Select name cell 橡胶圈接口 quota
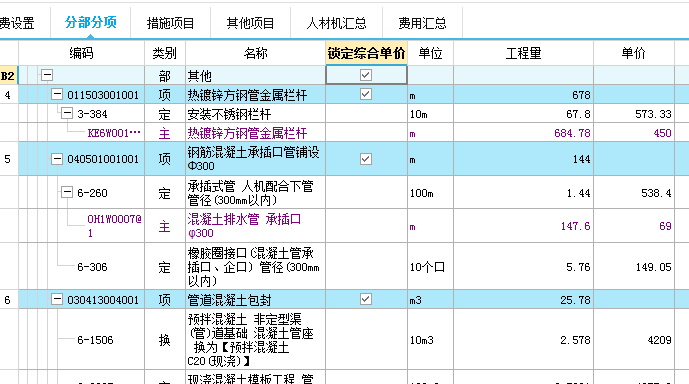 coord(254,266)
